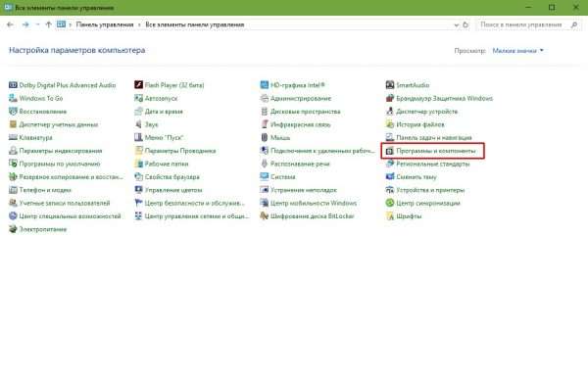Click the Все элементы панели управления breadcrumb
Image resolution: width=588 pixels, height=377 pixels.
[x=195, y=24]
